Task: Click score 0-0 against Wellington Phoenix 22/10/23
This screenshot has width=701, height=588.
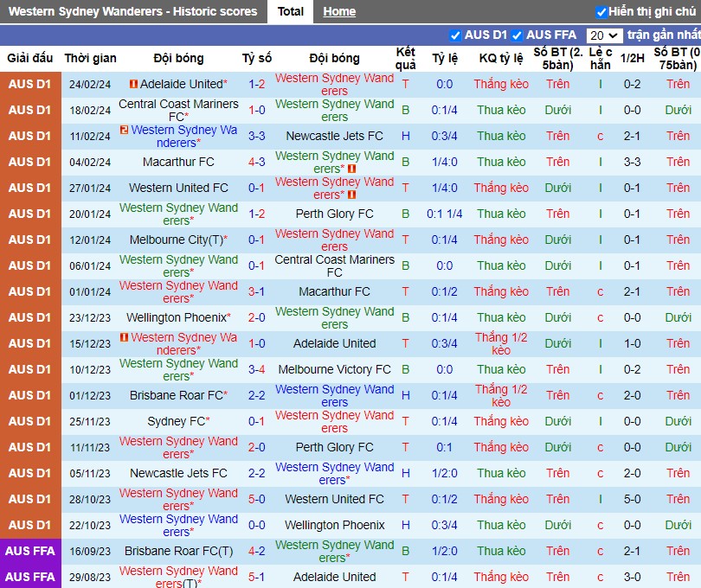Action: [x=257, y=525]
